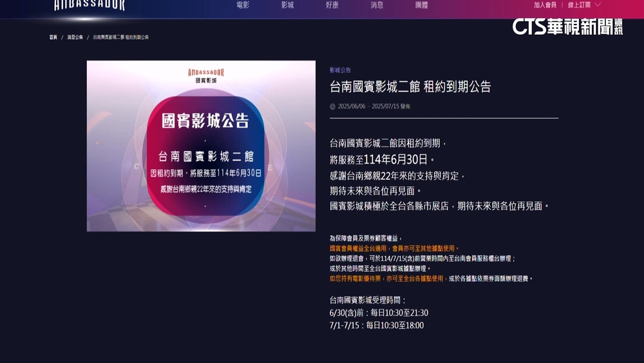Click the Ambassador logo in header
The width and height of the screenshot is (644, 363).
point(89,5)
